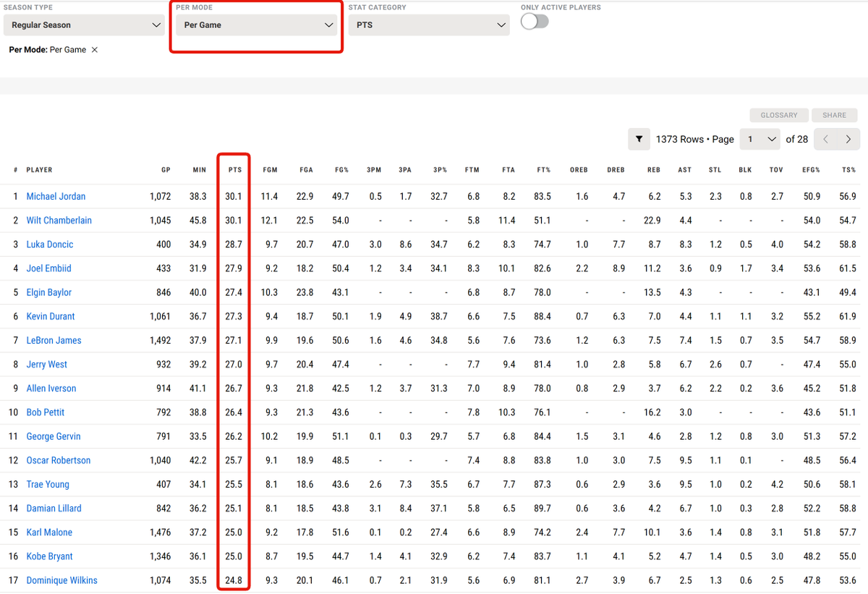Open the Stat Category PTS dropdown
This screenshot has height=594, width=868.
pos(429,25)
